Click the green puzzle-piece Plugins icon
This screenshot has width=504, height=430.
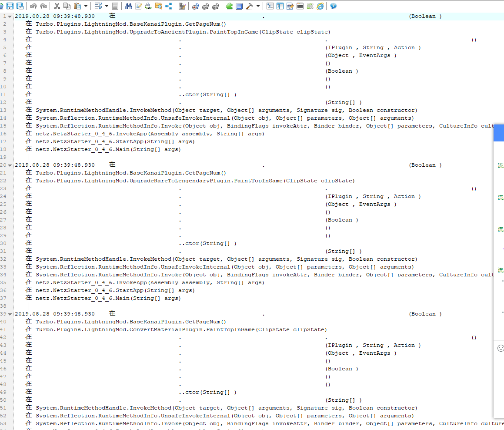coord(229,6)
